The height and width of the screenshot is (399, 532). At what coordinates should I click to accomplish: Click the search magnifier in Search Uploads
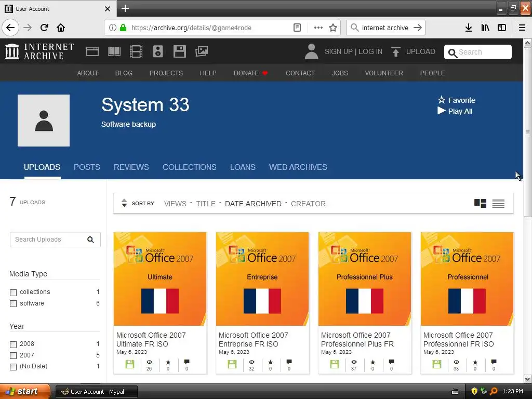point(90,240)
